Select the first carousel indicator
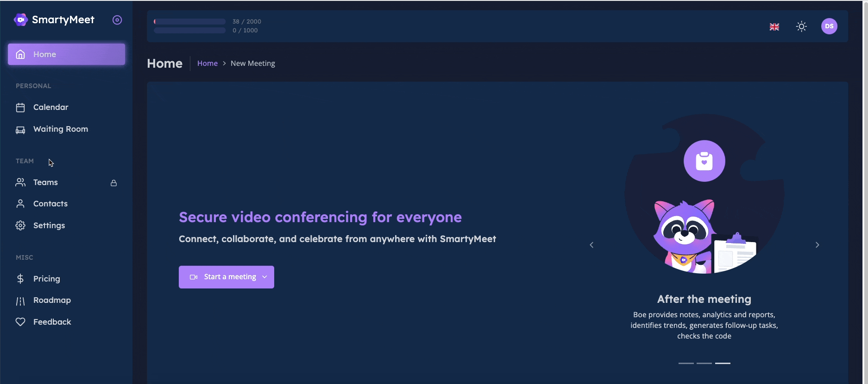The width and height of the screenshot is (868, 384). pos(686,363)
